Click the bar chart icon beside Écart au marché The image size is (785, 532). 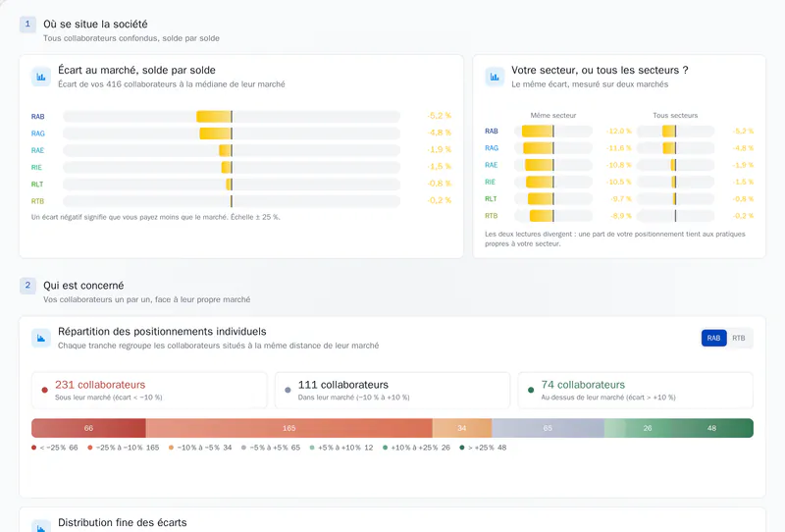pos(41,77)
